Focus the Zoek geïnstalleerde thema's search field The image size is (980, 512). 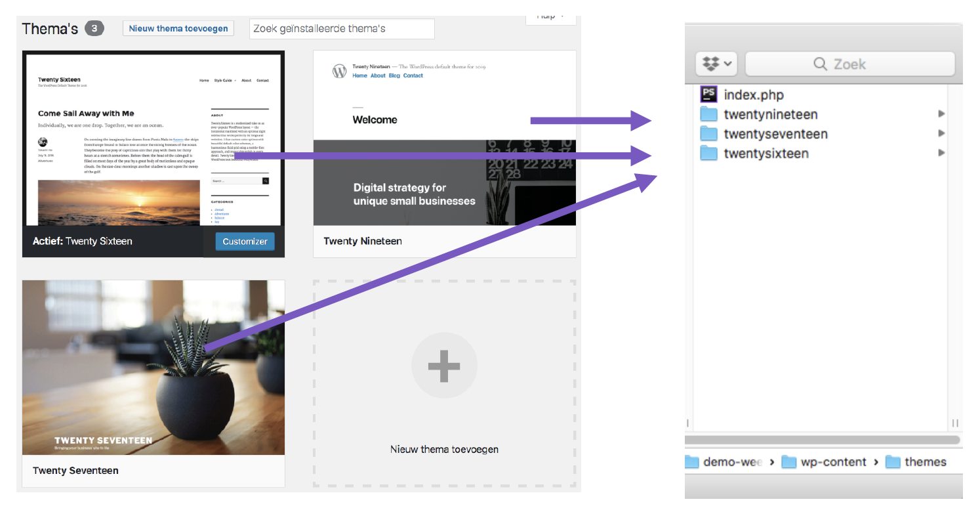(342, 29)
